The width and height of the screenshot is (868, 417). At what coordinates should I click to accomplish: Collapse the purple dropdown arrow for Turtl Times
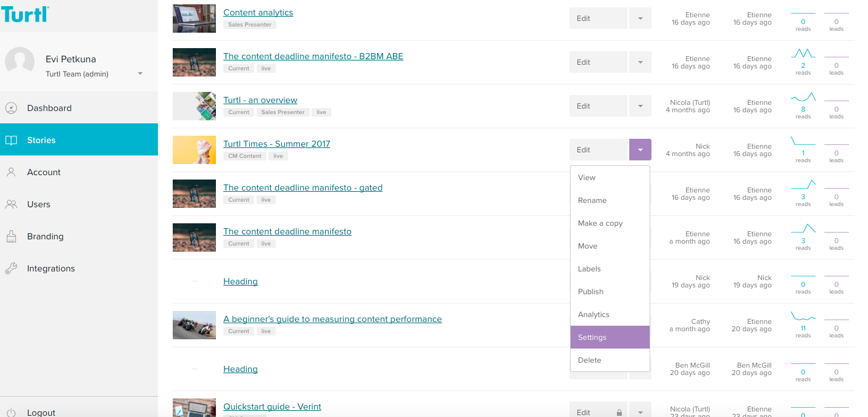tap(640, 150)
